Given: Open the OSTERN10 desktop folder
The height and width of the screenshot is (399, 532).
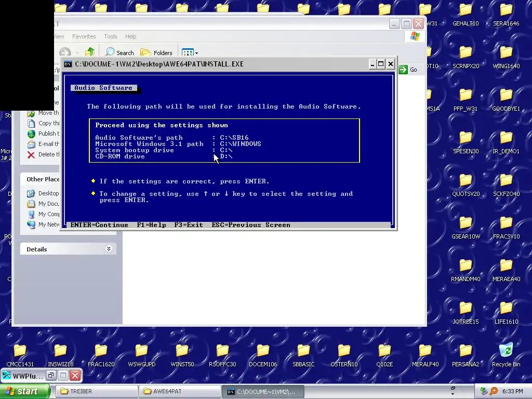Looking at the screenshot, I should click(344, 355).
